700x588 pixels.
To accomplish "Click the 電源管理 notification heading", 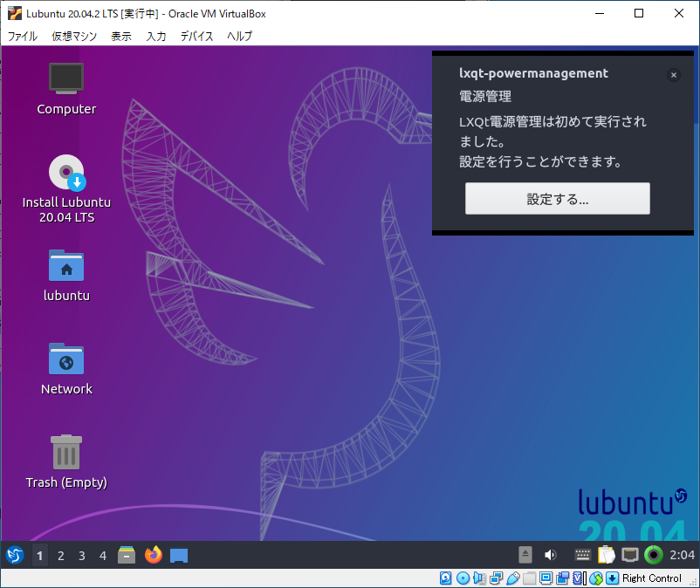I will pos(485,96).
